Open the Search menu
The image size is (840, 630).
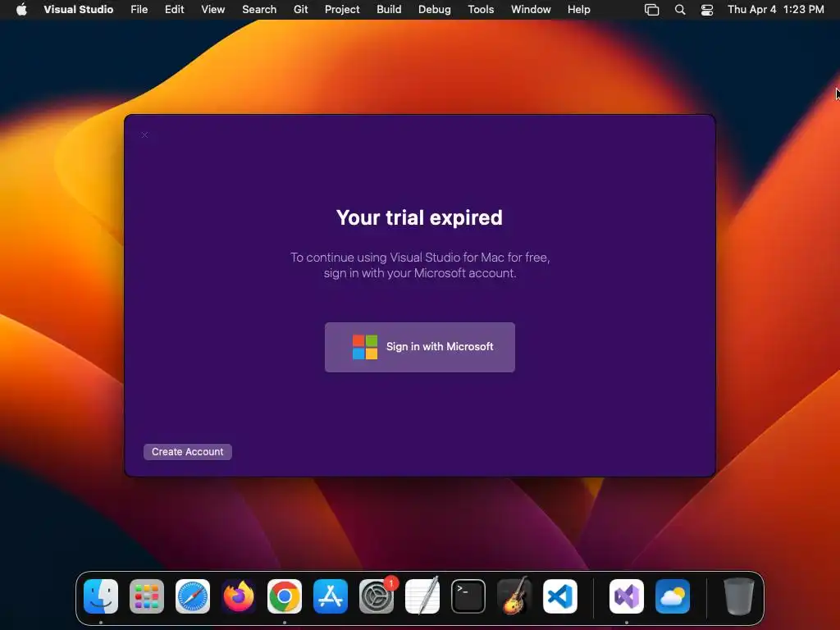tap(259, 10)
